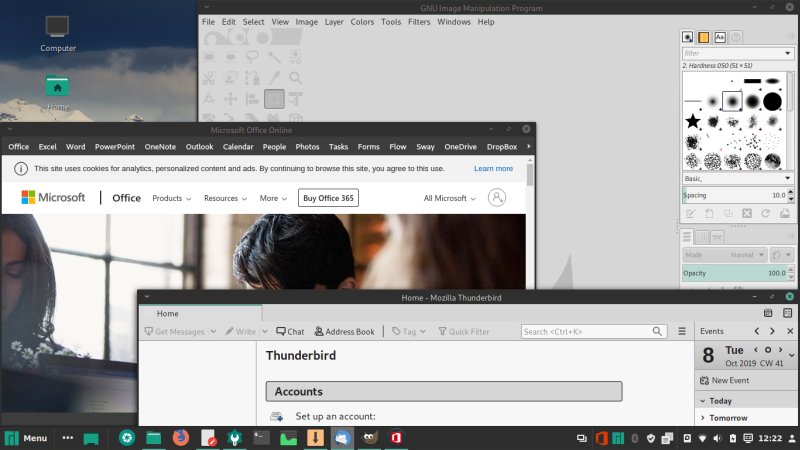Open the Manjaro Menu button on taskbar
This screenshot has height=450, width=800.
pyautogui.click(x=26, y=438)
